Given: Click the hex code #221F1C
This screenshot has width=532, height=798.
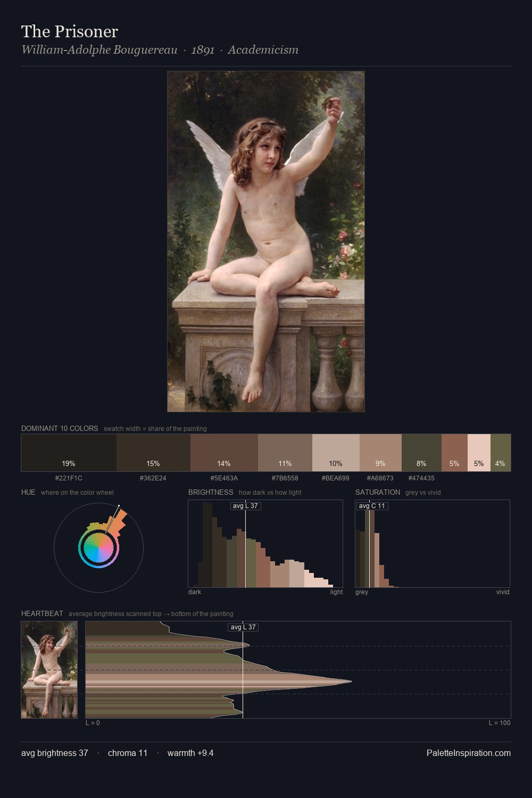Looking at the screenshot, I should tap(69, 478).
